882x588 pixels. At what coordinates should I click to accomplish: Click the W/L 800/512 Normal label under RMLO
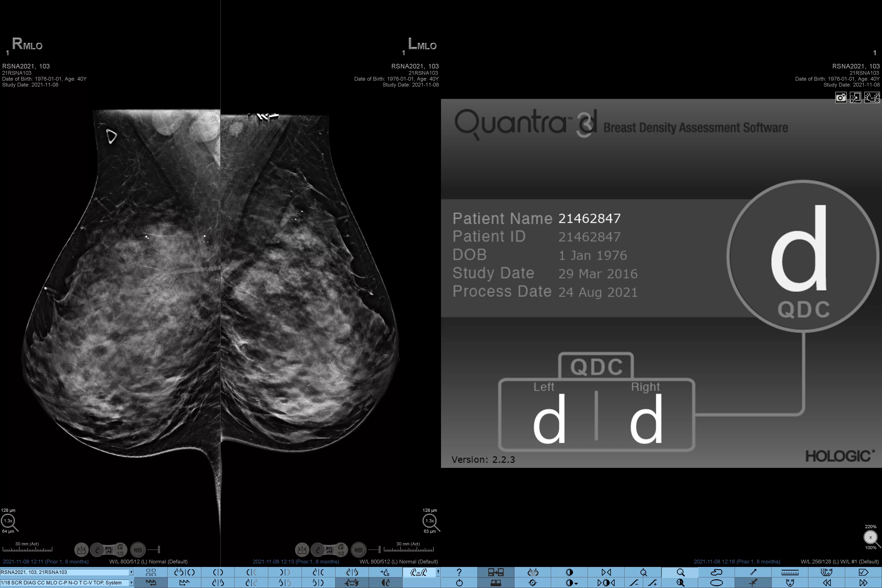click(x=148, y=562)
